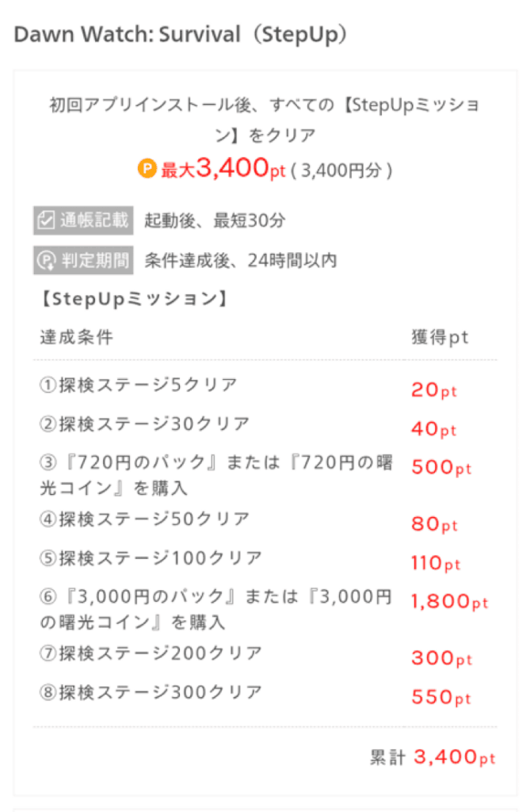Select the 最大3,400pt reward text
This screenshot has height=812, width=530.
click(223, 169)
